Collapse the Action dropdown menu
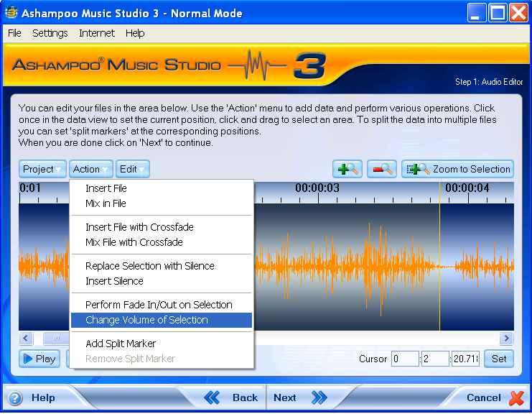The image size is (532, 414). [91, 170]
